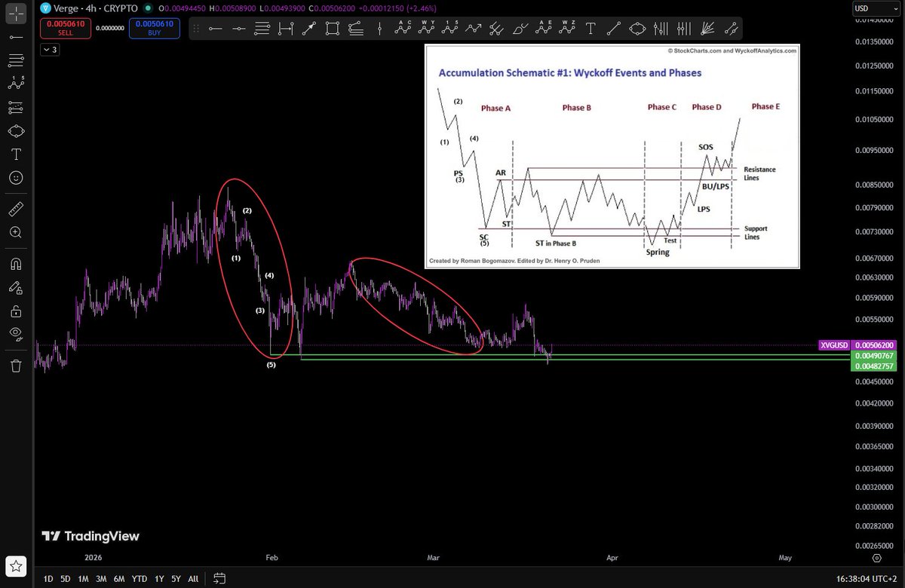The height and width of the screenshot is (588, 905).
Task: Toggle hide all drawings eye icon
Action: [x=15, y=335]
